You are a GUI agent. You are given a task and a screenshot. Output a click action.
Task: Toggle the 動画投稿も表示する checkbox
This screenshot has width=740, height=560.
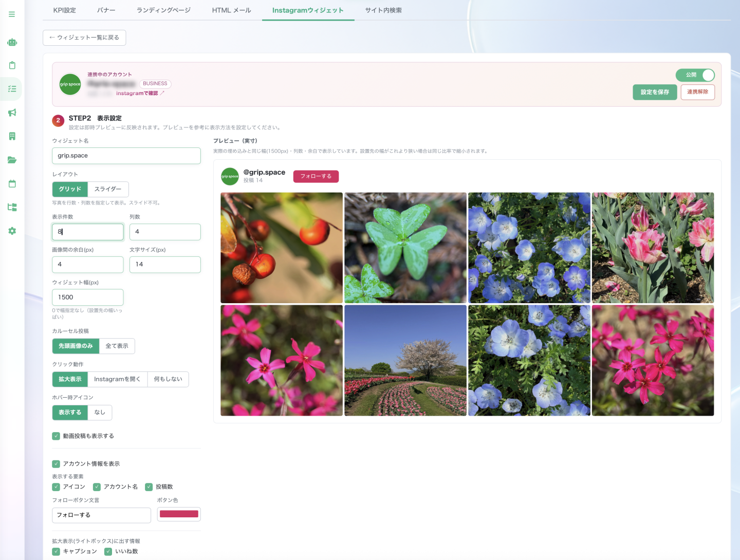56,436
